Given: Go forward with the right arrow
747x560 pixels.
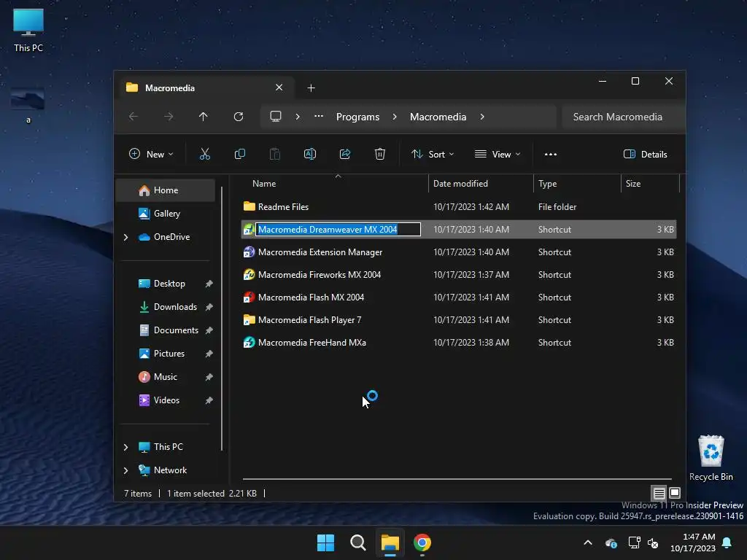Looking at the screenshot, I should click(x=169, y=117).
